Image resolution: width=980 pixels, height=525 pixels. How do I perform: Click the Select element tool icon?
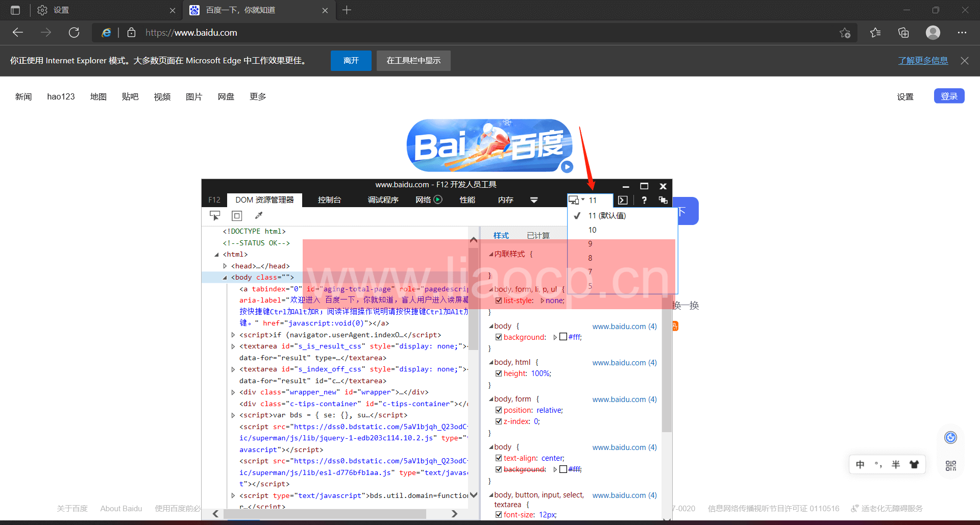pos(215,216)
